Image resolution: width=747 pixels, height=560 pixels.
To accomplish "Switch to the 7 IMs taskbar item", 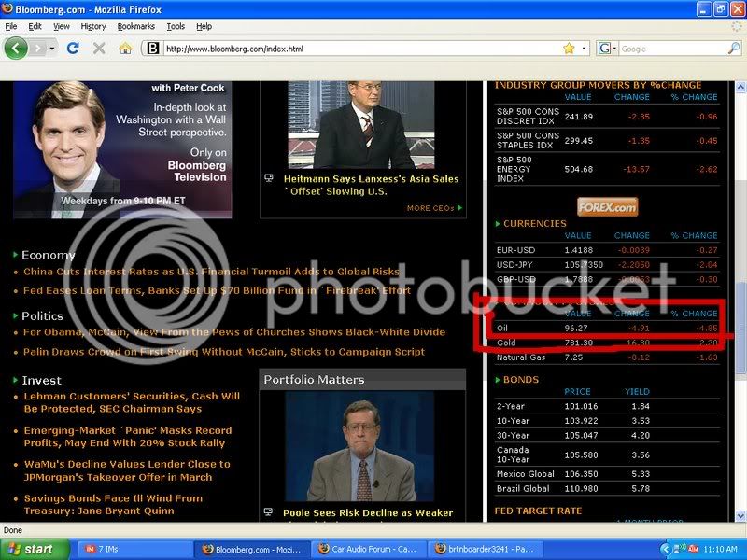I will click(134, 550).
